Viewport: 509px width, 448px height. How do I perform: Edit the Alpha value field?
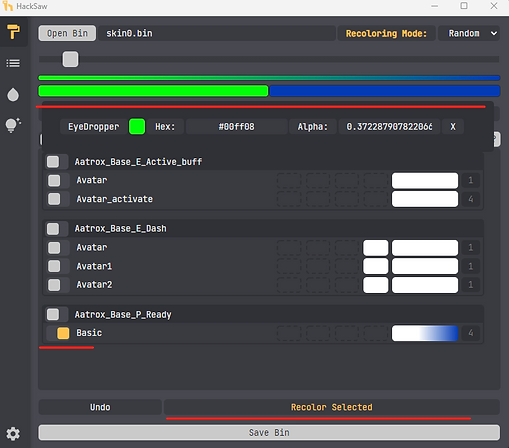coord(389,127)
